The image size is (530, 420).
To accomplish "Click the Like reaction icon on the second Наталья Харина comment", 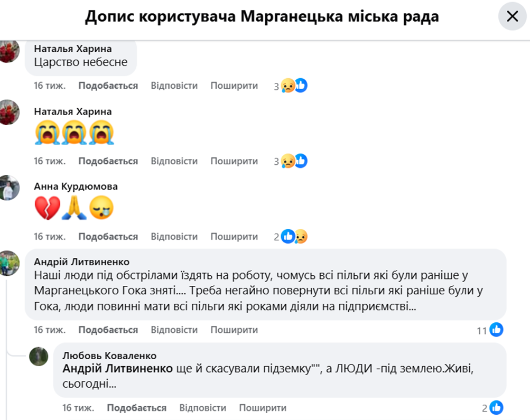I will pos(300,161).
